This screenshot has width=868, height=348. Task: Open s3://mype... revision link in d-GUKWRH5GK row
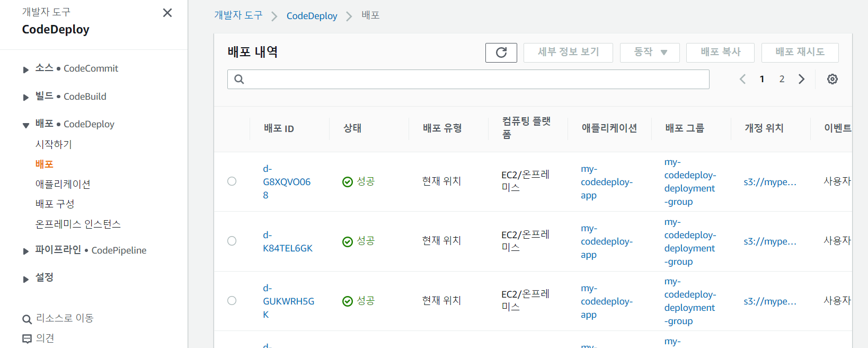pyautogui.click(x=770, y=301)
